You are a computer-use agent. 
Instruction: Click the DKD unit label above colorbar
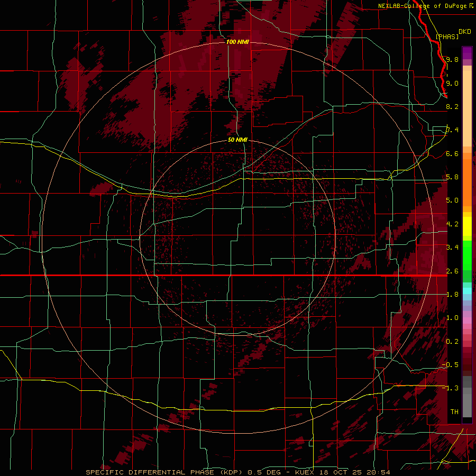click(464, 32)
